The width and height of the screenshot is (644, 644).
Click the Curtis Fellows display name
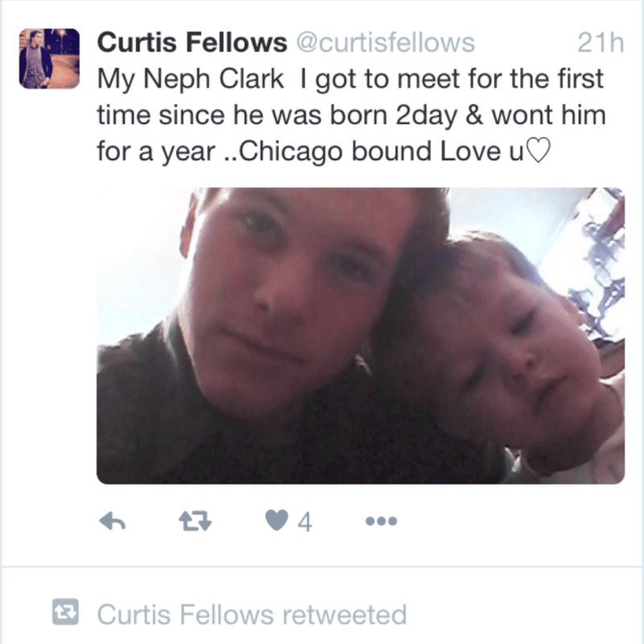[190, 43]
